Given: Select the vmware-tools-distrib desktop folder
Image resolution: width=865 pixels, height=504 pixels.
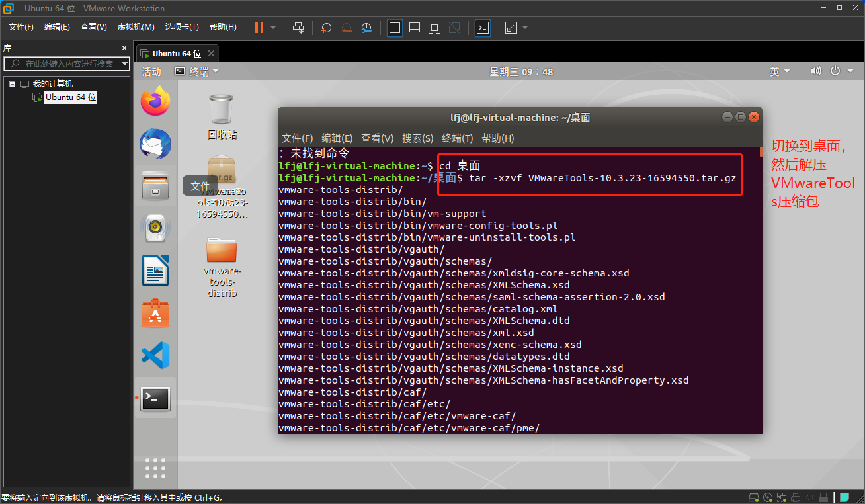Looking at the screenshot, I should coord(222,267).
